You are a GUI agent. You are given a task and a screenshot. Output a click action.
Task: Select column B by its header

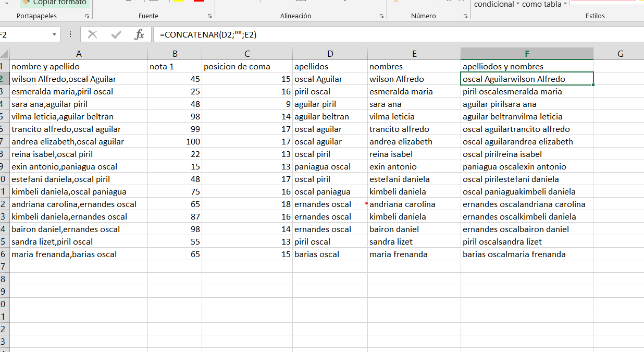[x=175, y=54]
